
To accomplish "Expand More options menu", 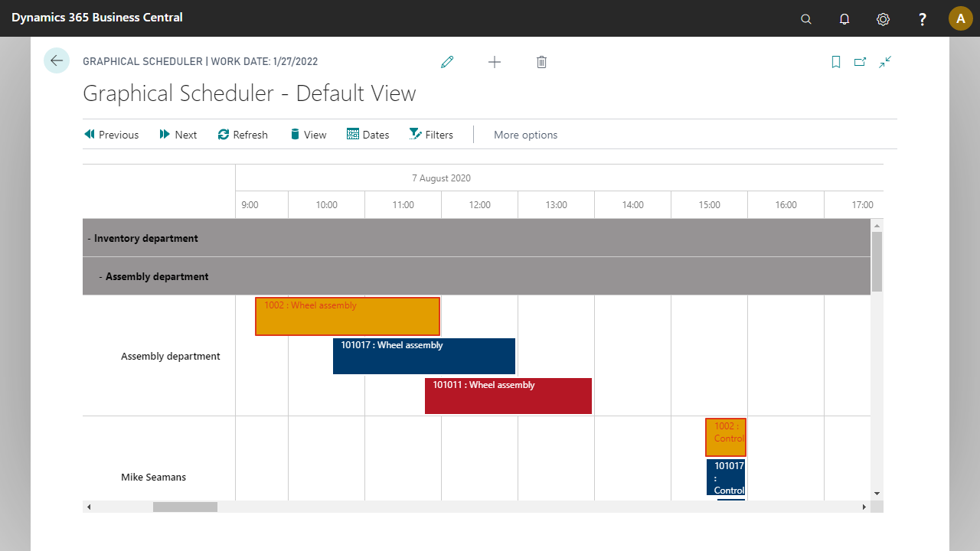I will click(525, 135).
